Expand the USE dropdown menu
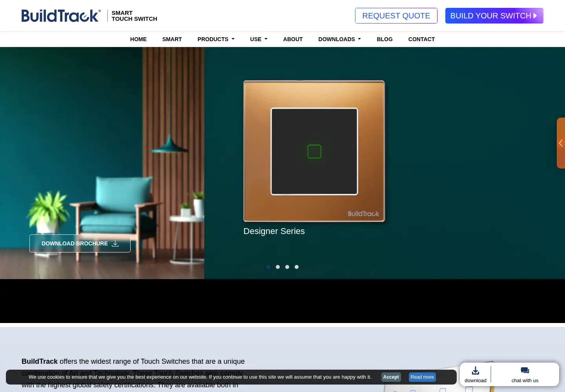 [259, 39]
